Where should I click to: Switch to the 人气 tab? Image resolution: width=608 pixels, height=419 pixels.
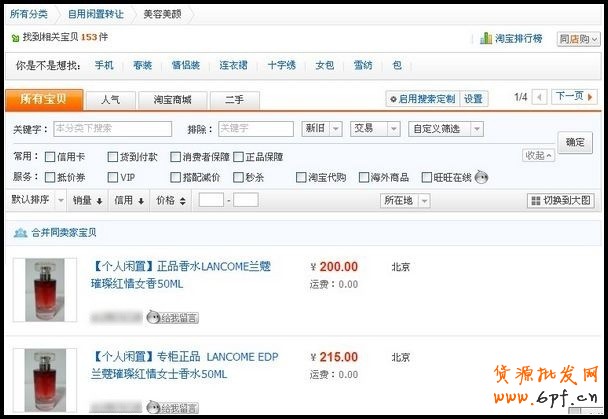(111, 100)
